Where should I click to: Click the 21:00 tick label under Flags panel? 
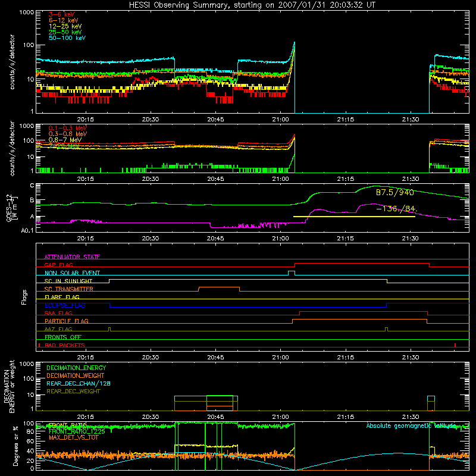coord(280,358)
